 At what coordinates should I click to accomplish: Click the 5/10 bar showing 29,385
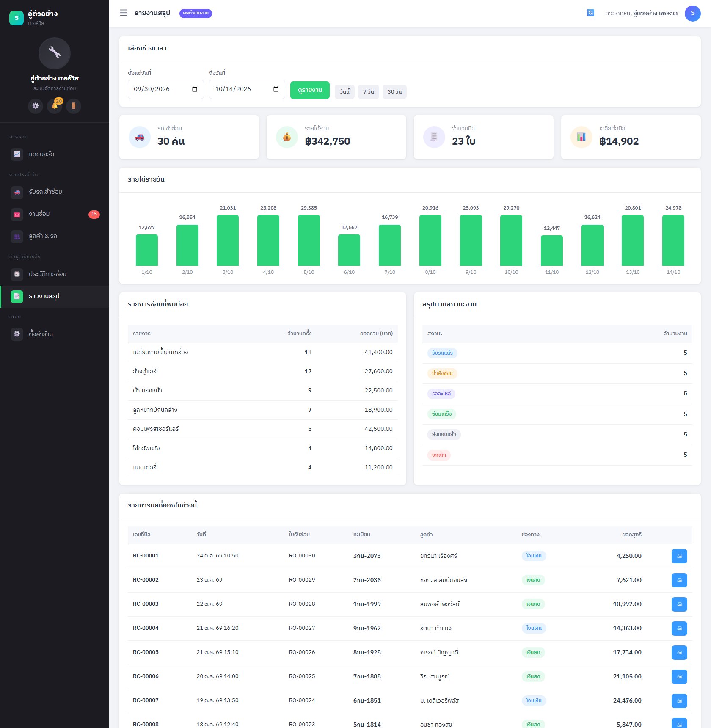click(309, 240)
